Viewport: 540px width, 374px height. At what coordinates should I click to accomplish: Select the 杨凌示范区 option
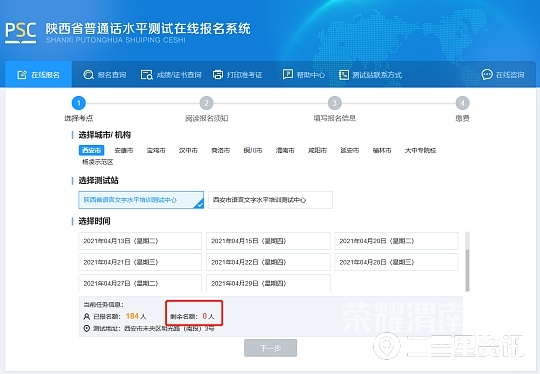click(97, 162)
